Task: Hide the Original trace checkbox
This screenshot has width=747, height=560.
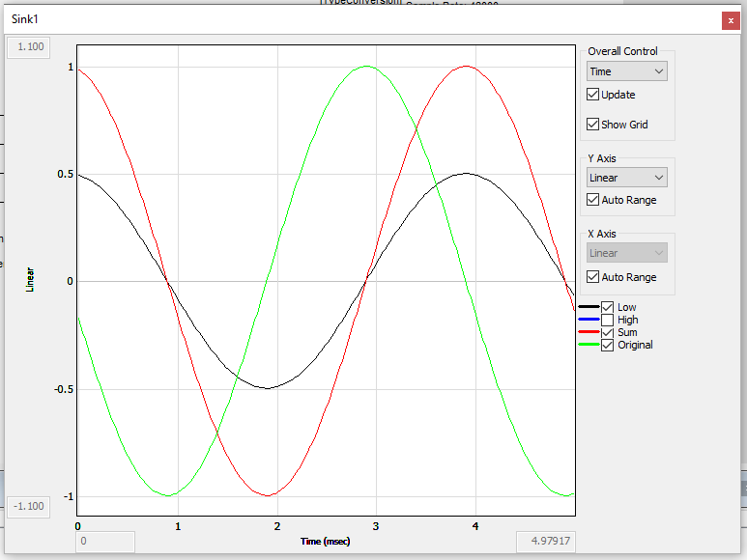Action: (x=608, y=345)
